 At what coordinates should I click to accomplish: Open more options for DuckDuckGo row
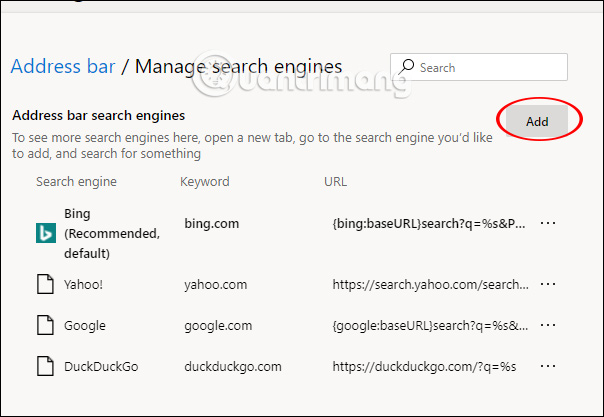point(548,366)
